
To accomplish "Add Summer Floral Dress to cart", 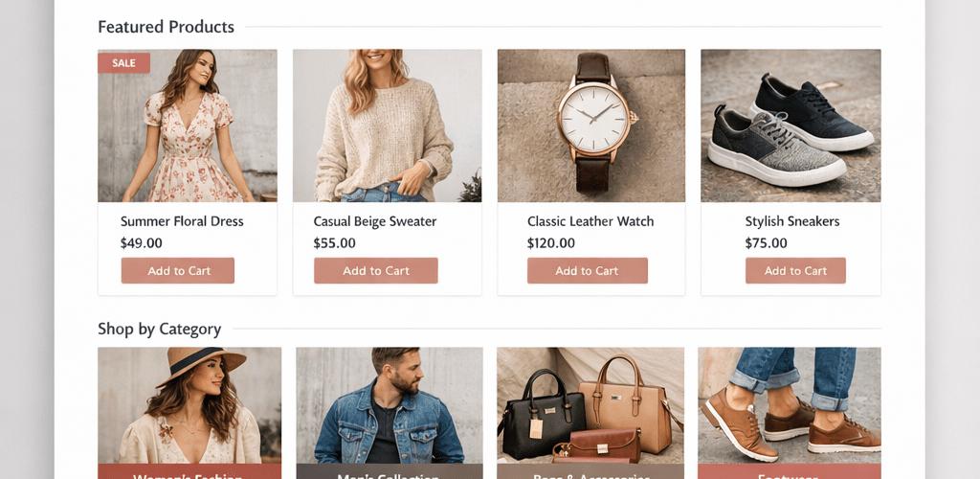I will [177, 271].
